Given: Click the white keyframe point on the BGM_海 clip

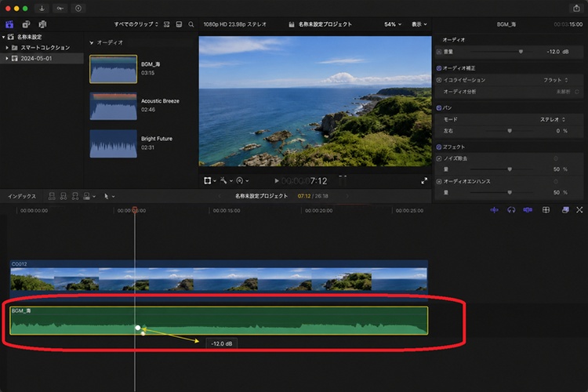Looking at the screenshot, I should coord(138,328).
